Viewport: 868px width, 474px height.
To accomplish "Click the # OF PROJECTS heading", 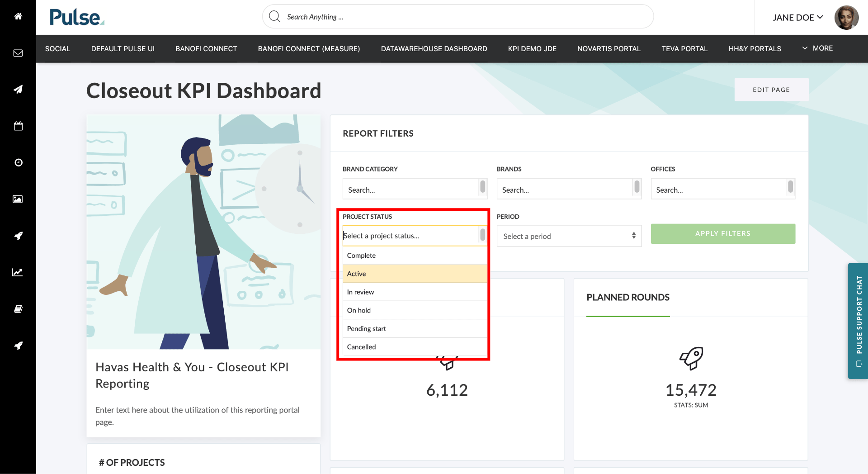I will (132, 462).
